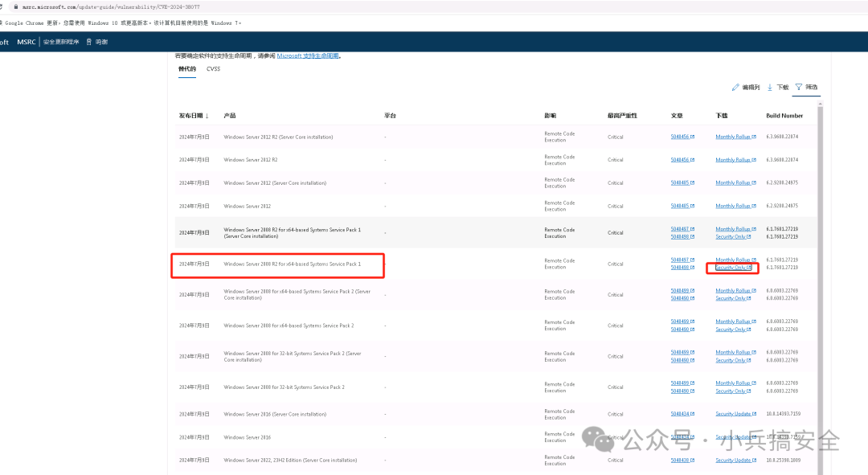Open the article link for Server 2012 Server Core

point(682,182)
